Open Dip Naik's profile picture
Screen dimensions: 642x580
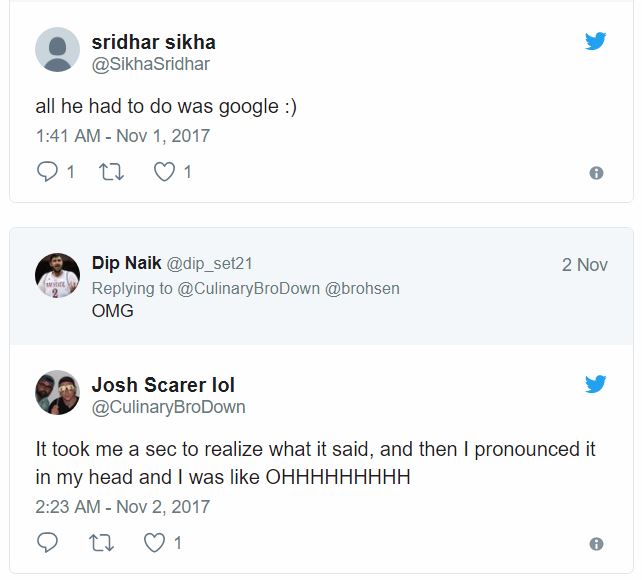[x=57, y=275]
